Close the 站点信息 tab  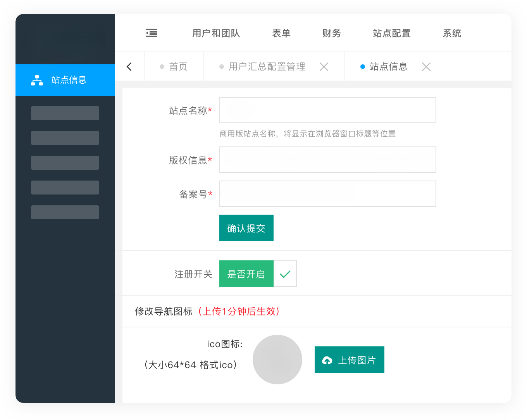(x=426, y=66)
